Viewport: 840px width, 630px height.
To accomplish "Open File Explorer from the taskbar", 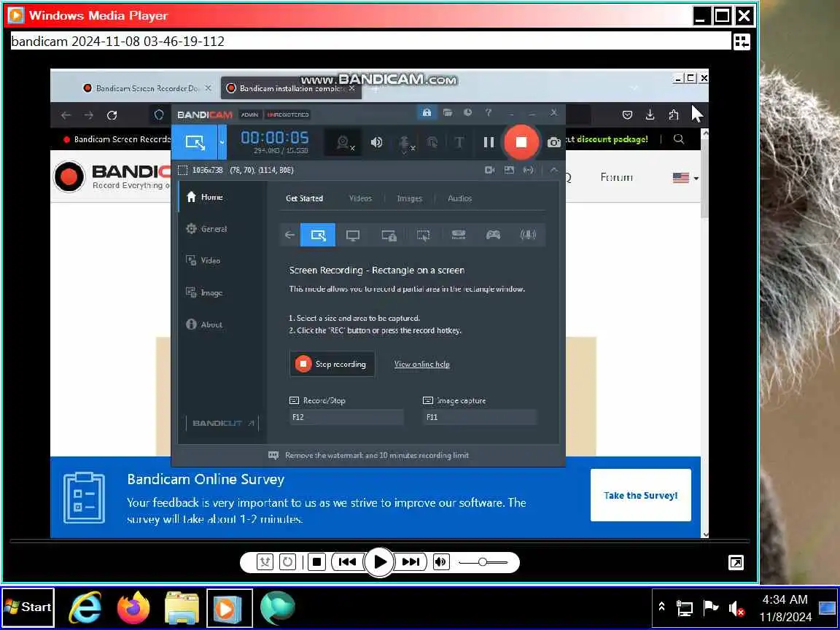I will [x=182, y=607].
